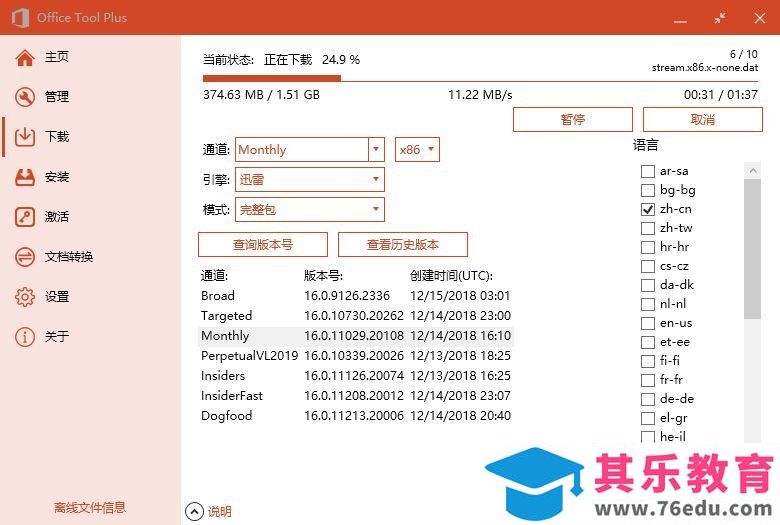Open the 离线文件信息 link
Viewport: 780px width, 525px height.
[90, 508]
